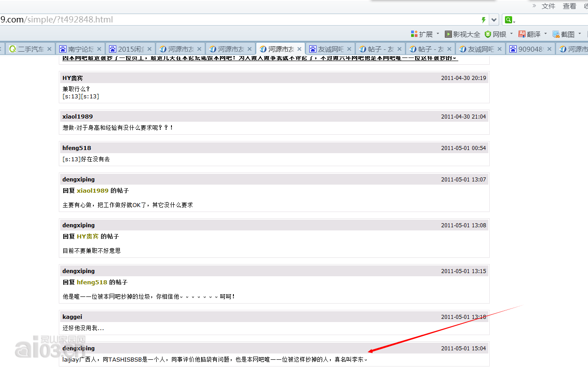Viewport: 588px width, 371px height.
Task: Open the 网银 dropdown arrow
Action: coord(511,34)
